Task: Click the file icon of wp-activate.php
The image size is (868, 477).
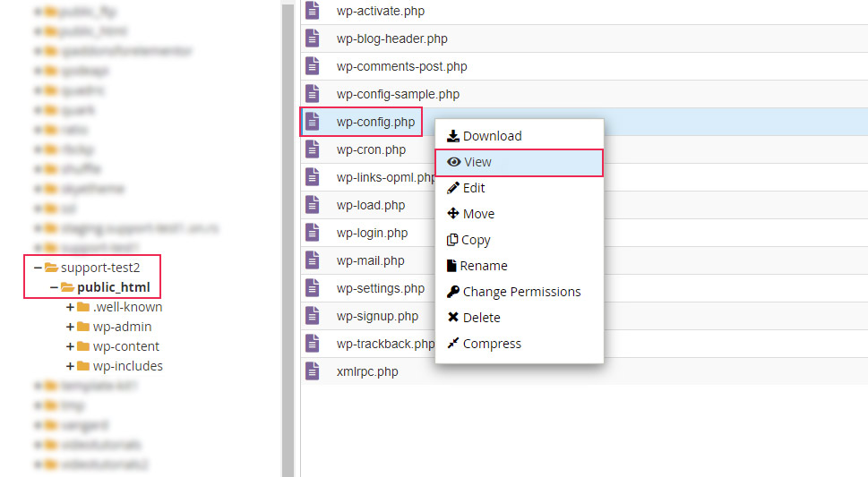Action: coord(313,11)
